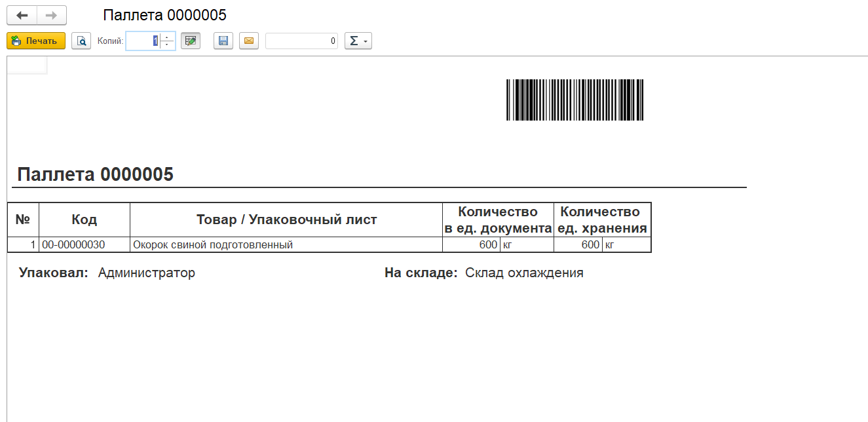Go forward with the right arrow button
868x422 pixels.
click(51, 15)
